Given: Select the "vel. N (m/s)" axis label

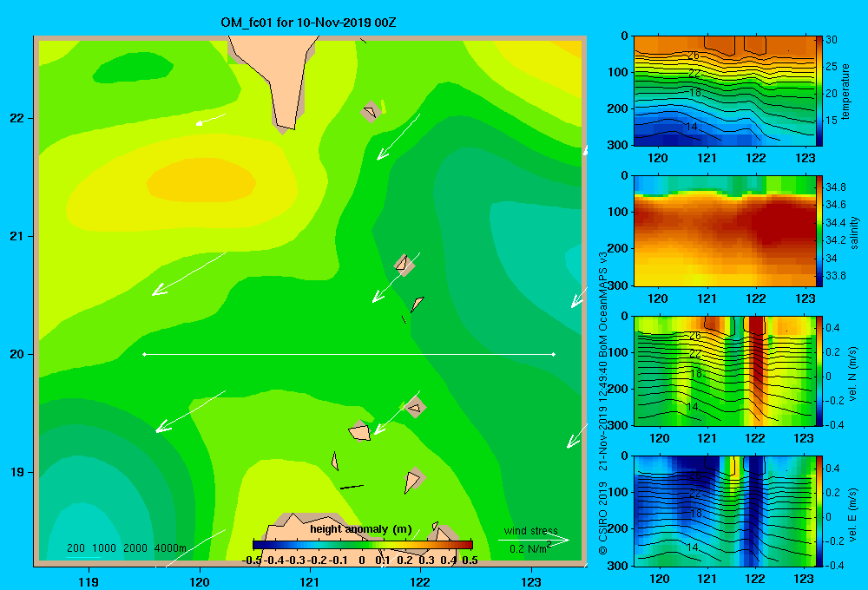Looking at the screenshot, I should [x=853, y=374].
